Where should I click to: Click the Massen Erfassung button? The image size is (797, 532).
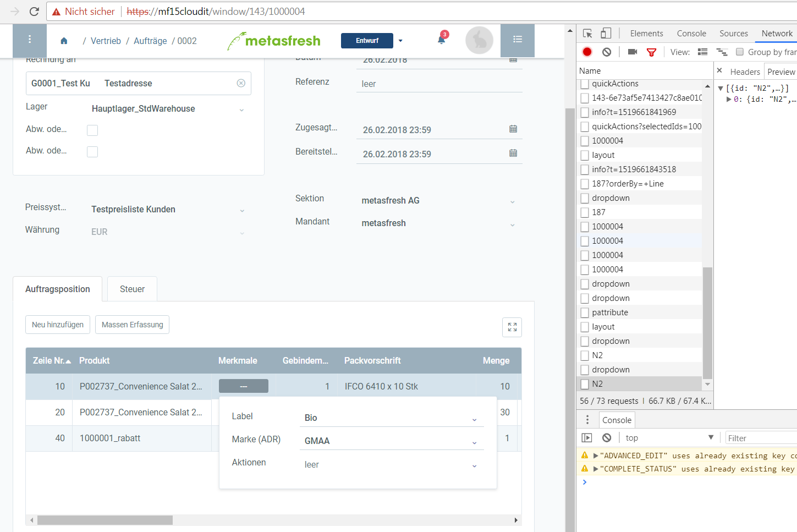(x=132, y=325)
